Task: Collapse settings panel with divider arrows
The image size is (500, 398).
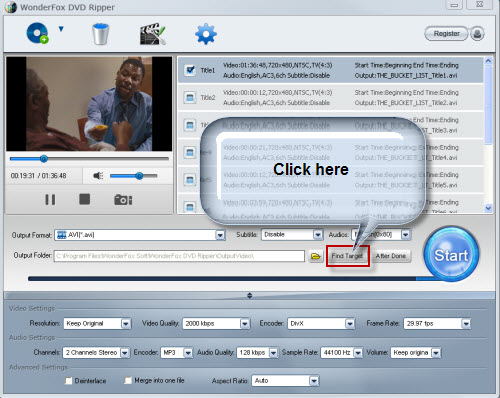Action: (249, 295)
